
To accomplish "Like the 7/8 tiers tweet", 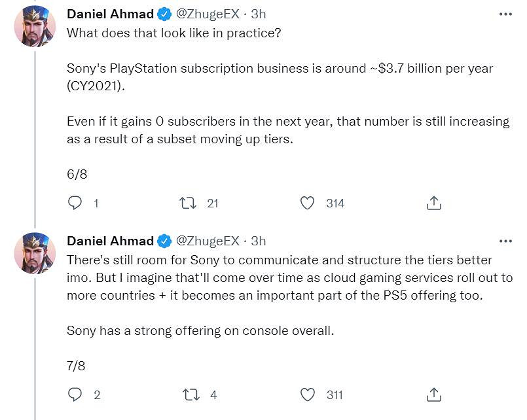I will (307, 394).
